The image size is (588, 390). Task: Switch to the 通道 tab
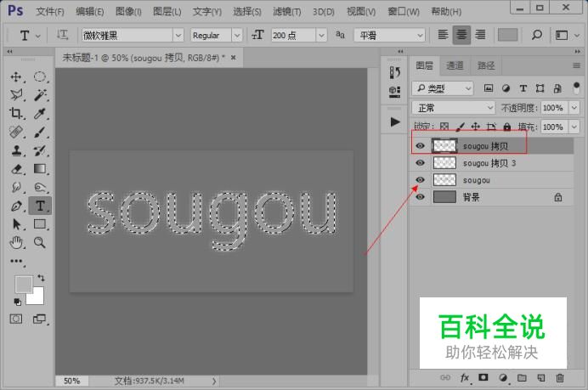(455, 65)
